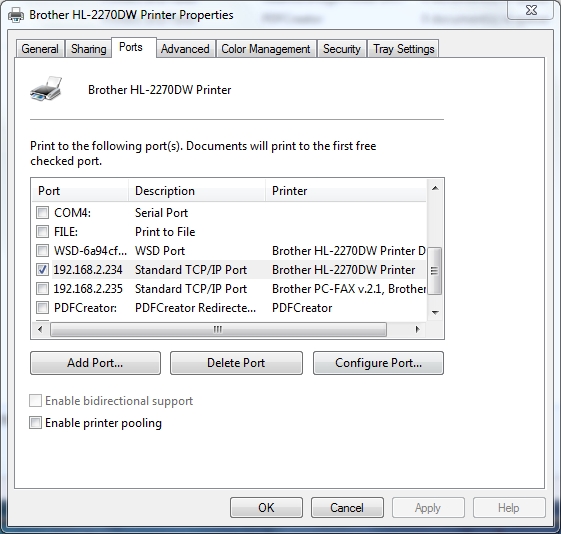Uncheck the 192.168.2.234 port checkbox
The image size is (561, 534).
tap(42, 269)
